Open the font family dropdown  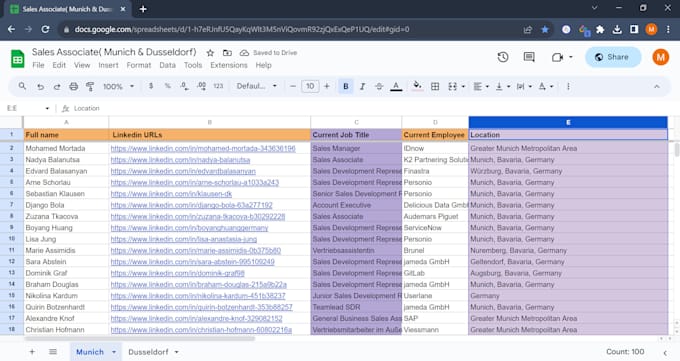tap(256, 86)
